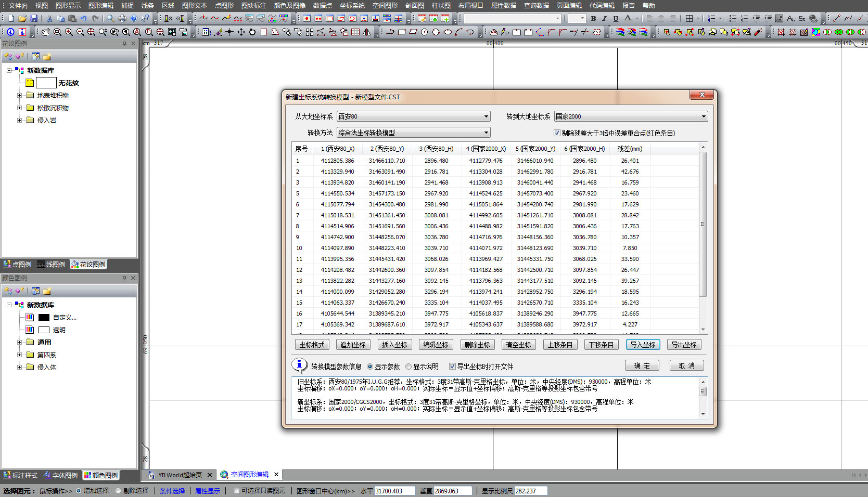Click the draw ellipse shape icon
This screenshot has height=497, width=868.
pyautogui.click(x=448, y=32)
